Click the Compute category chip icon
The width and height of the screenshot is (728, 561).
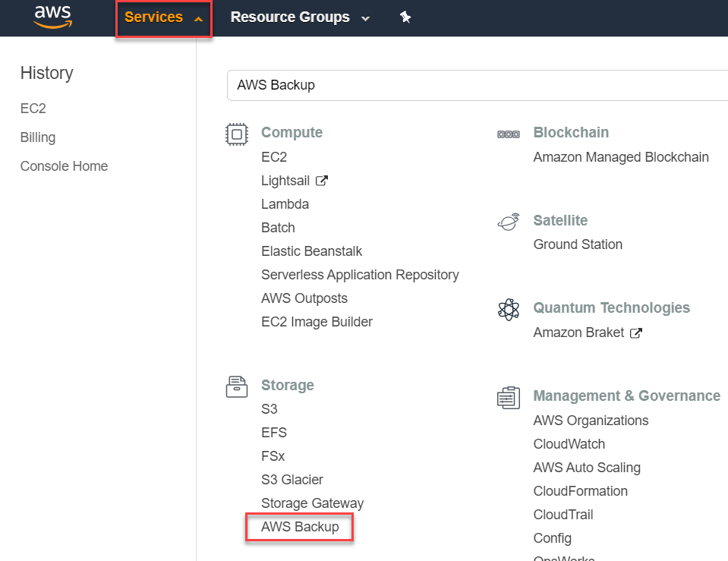tap(237, 134)
